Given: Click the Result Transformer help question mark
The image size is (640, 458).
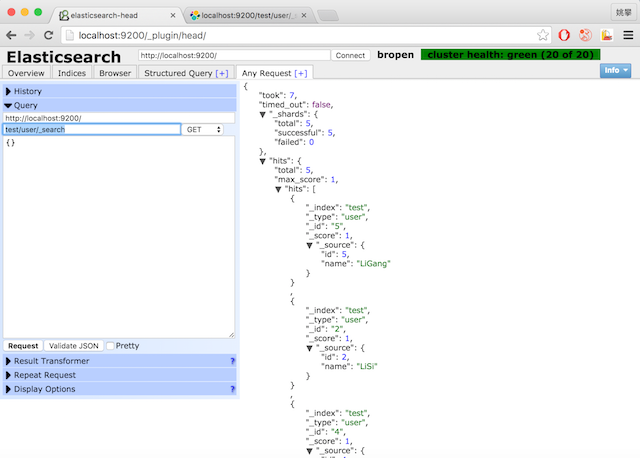Looking at the screenshot, I should tap(232, 361).
